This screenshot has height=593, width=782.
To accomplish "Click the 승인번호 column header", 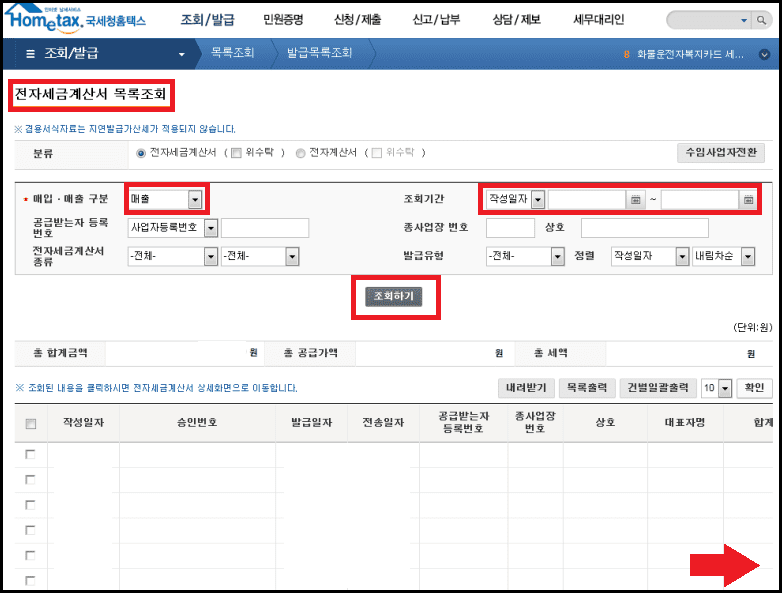I will tap(197, 423).
